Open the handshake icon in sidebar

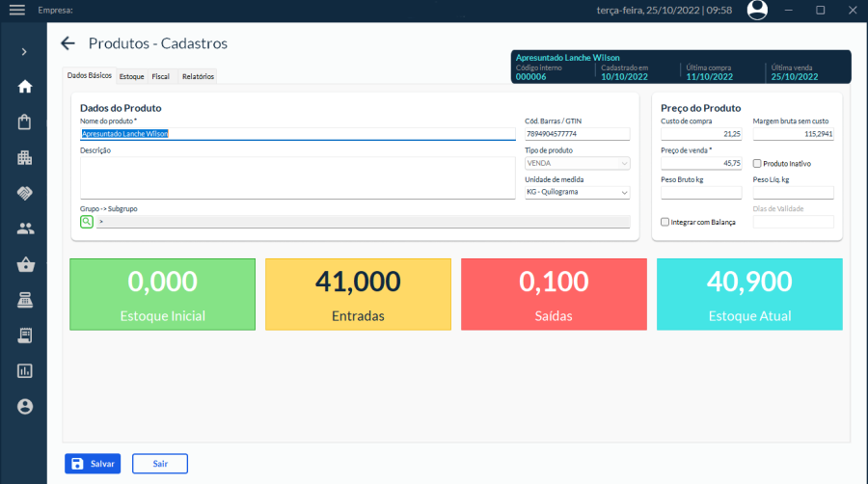coord(25,193)
